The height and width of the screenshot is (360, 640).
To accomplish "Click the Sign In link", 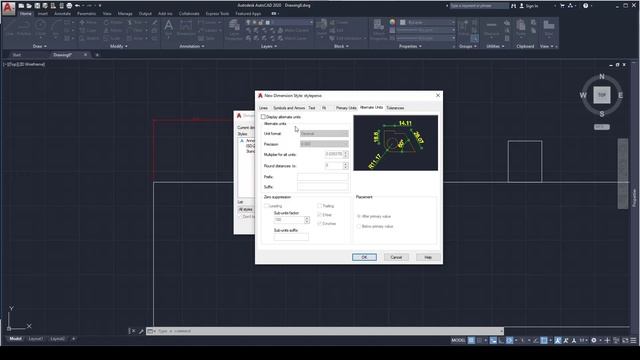I will point(529,6).
